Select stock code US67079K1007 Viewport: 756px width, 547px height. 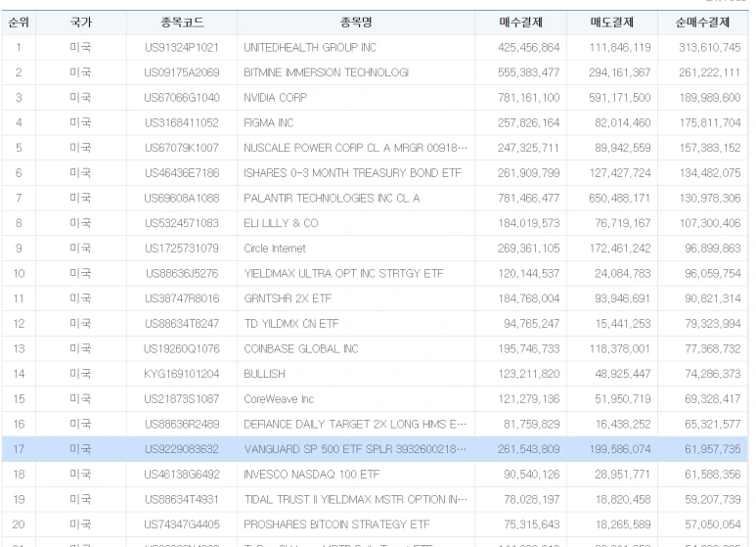pos(182,148)
